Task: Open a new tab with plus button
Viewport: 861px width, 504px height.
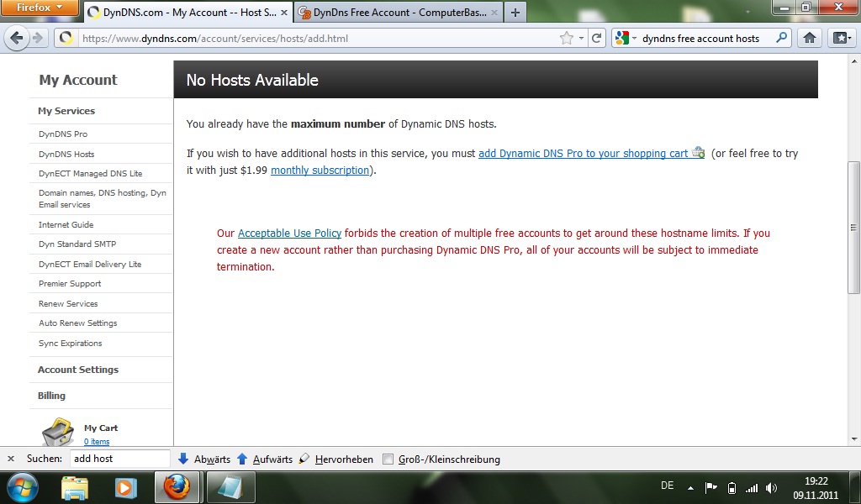Action: [515, 12]
